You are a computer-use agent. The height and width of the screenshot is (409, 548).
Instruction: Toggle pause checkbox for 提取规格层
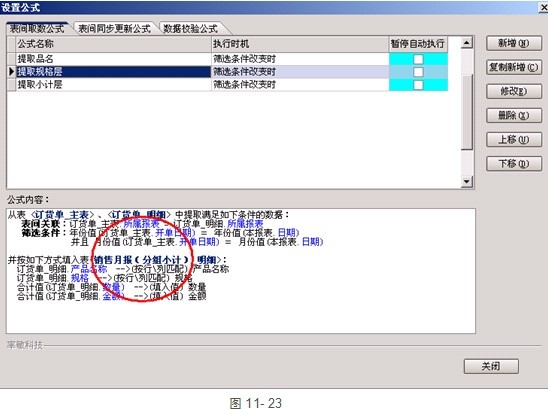click(418, 72)
